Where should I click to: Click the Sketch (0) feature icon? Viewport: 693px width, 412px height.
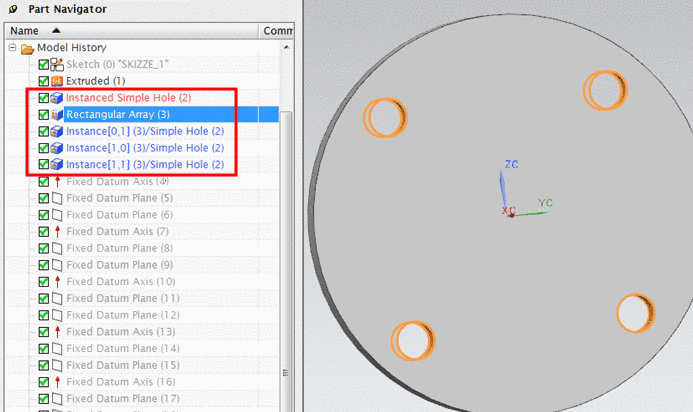[57, 65]
